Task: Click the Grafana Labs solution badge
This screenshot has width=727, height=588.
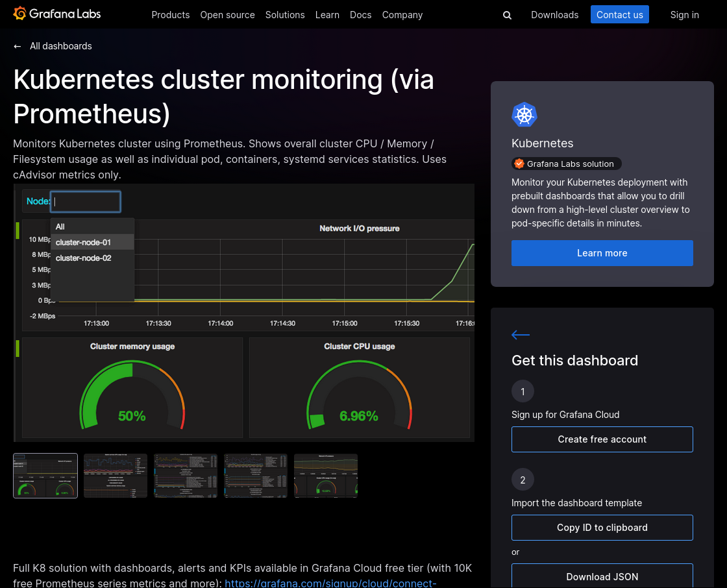Action: (566, 164)
